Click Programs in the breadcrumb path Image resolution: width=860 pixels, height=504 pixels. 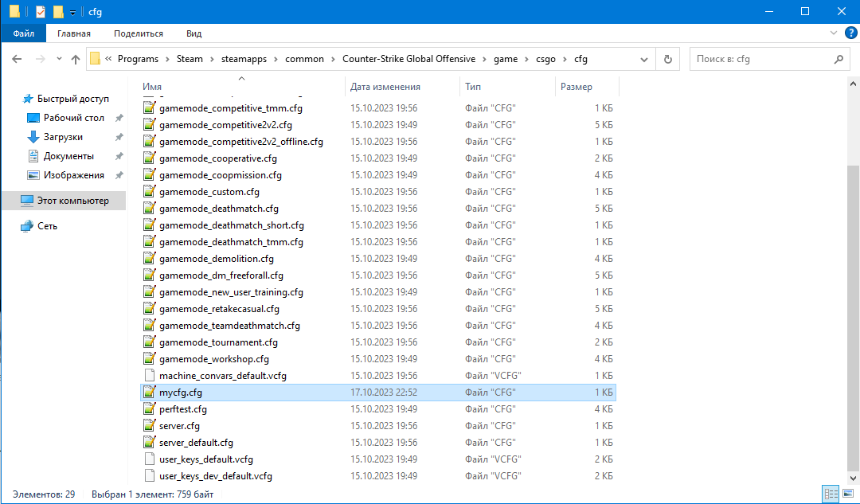click(x=138, y=59)
